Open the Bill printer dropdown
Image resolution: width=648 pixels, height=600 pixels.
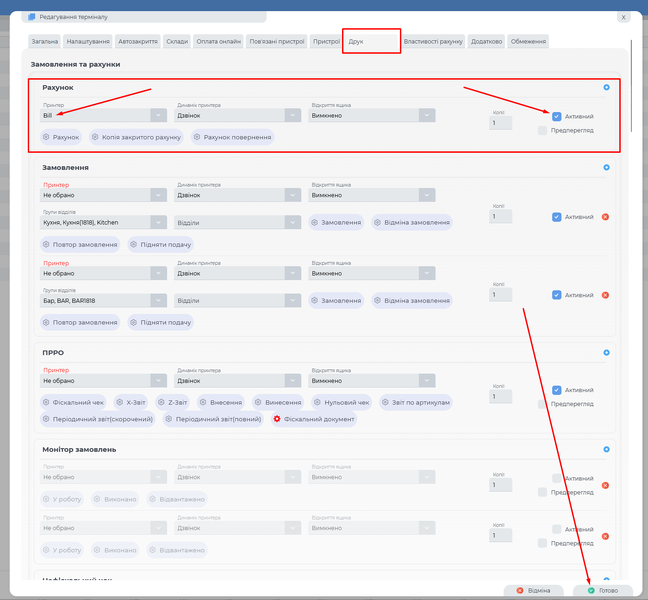[x=102, y=115]
